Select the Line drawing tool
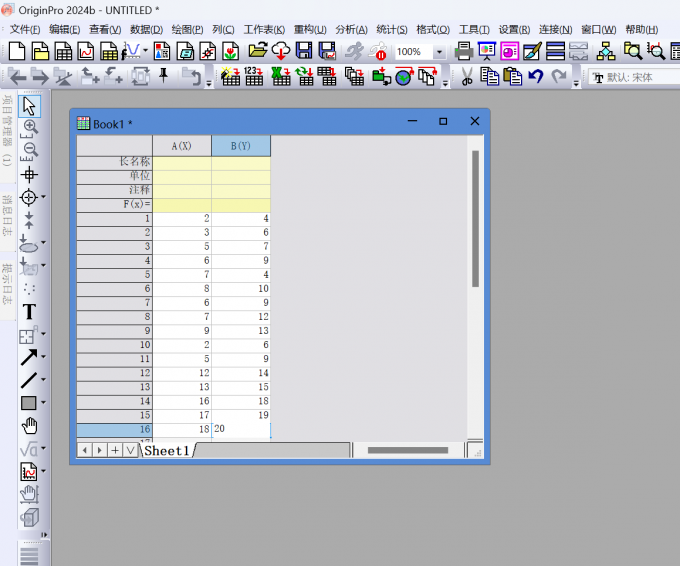 pos(29,380)
